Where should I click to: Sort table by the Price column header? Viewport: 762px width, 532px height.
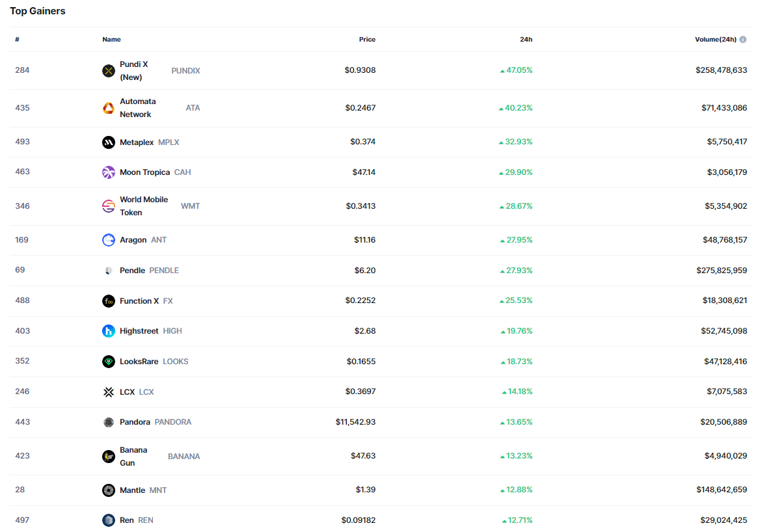[367, 40]
